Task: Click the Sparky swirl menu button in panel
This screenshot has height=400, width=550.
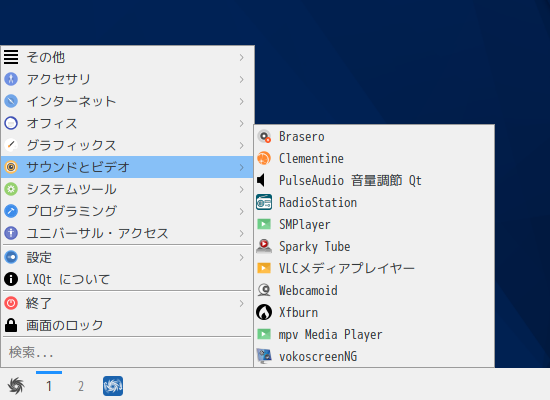Action: coord(16,386)
